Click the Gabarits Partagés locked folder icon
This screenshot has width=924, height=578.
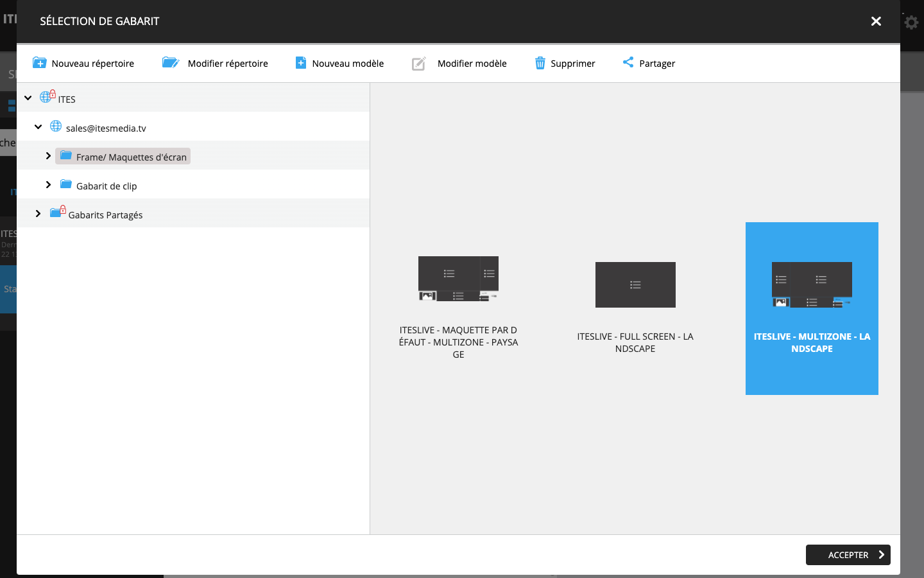[58, 212]
